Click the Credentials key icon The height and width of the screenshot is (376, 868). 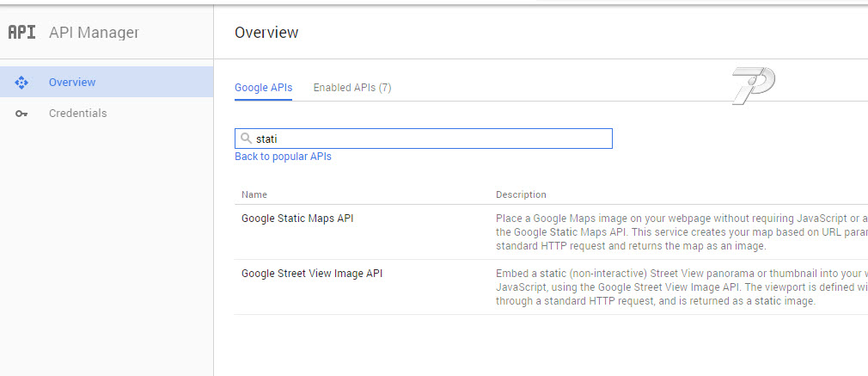[21, 114]
